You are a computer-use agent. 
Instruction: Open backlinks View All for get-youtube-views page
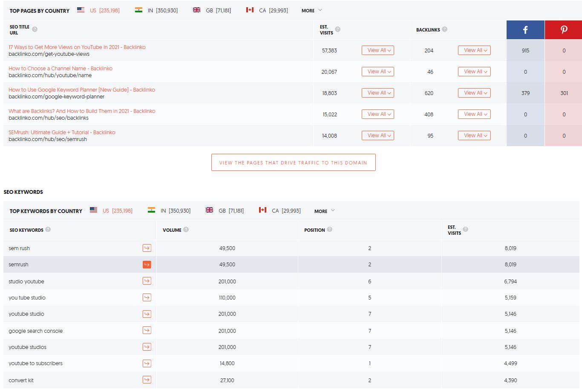[x=474, y=50]
